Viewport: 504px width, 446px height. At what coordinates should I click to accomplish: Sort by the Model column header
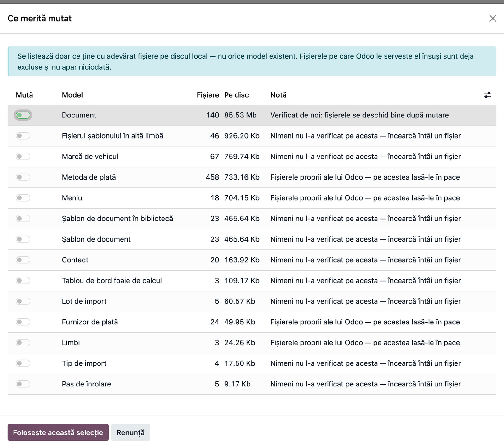pyautogui.click(x=72, y=95)
